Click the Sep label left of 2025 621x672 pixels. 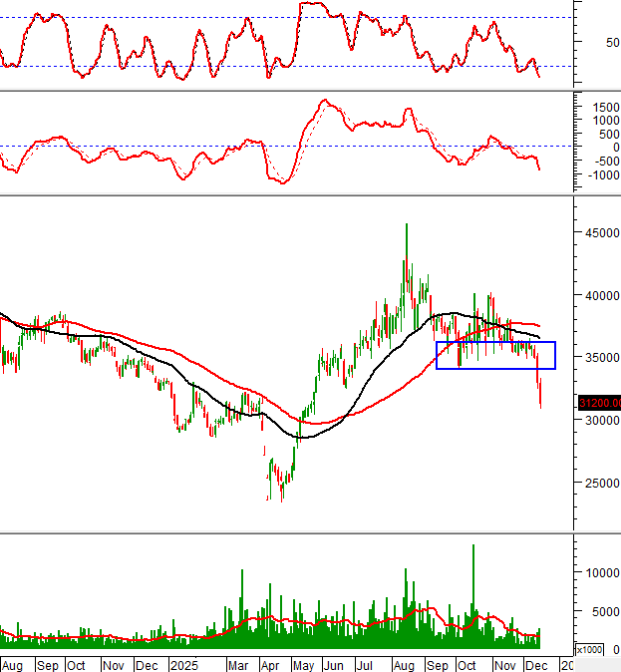point(45,664)
